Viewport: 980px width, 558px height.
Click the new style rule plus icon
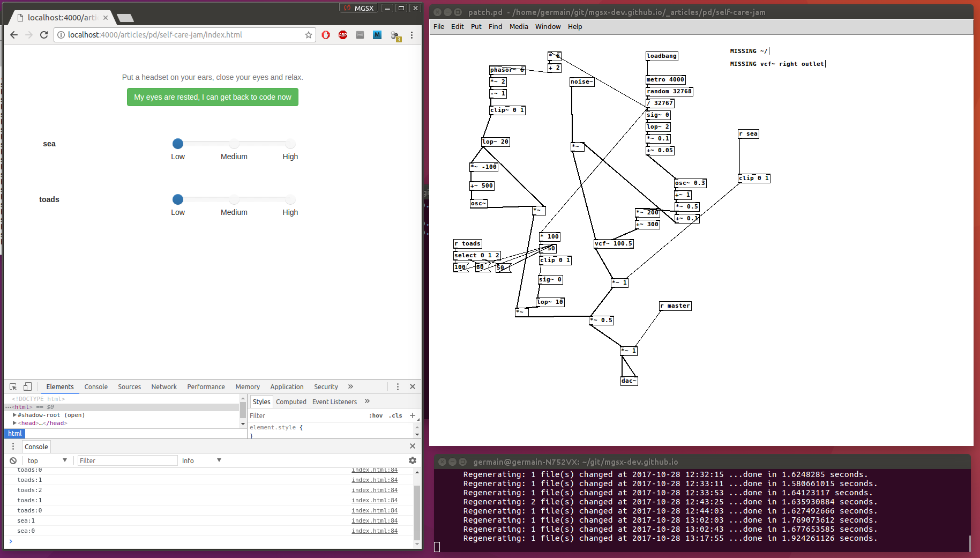[412, 415]
